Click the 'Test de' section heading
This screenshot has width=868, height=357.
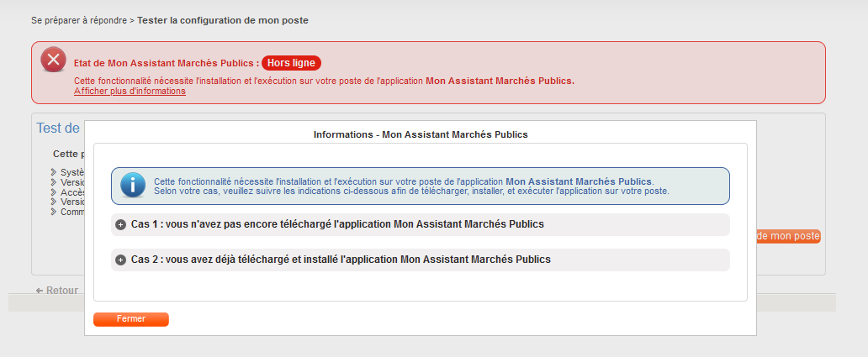point(58,129)
